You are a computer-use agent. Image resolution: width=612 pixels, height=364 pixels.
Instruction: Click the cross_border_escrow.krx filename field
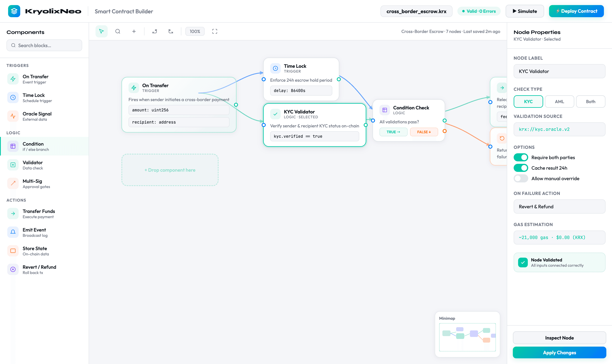(416, 11)
